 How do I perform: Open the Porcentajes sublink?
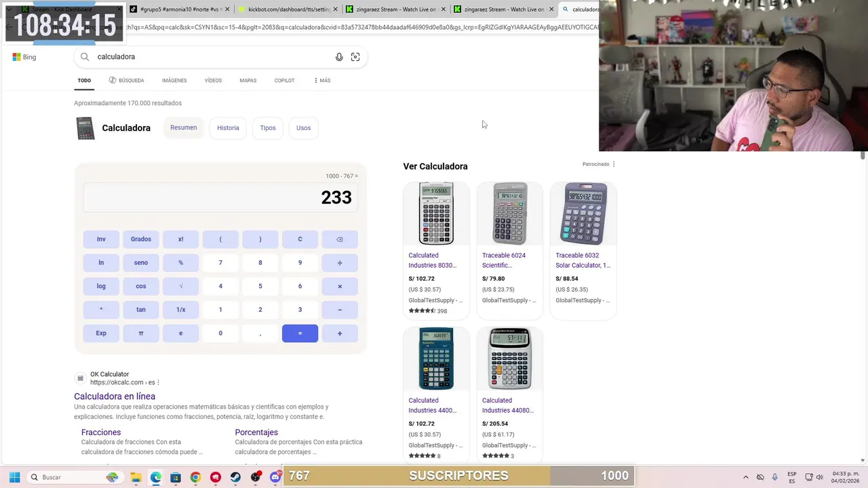click(256, 432)
